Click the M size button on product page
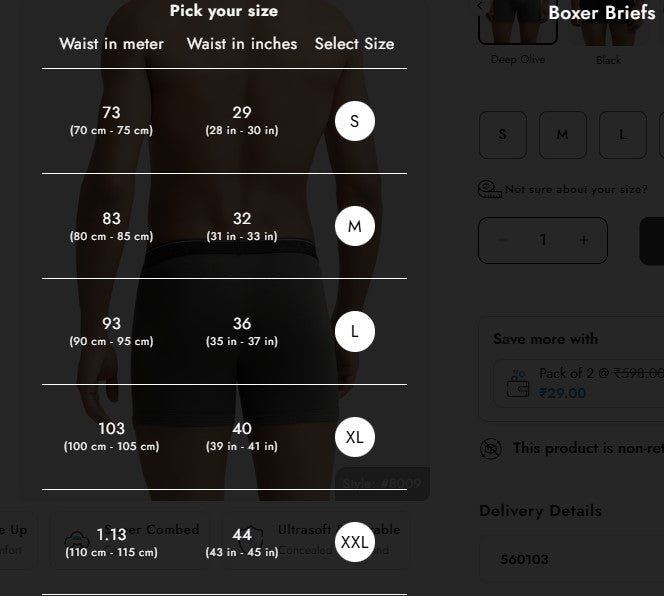664x596 pixels. 562,135
